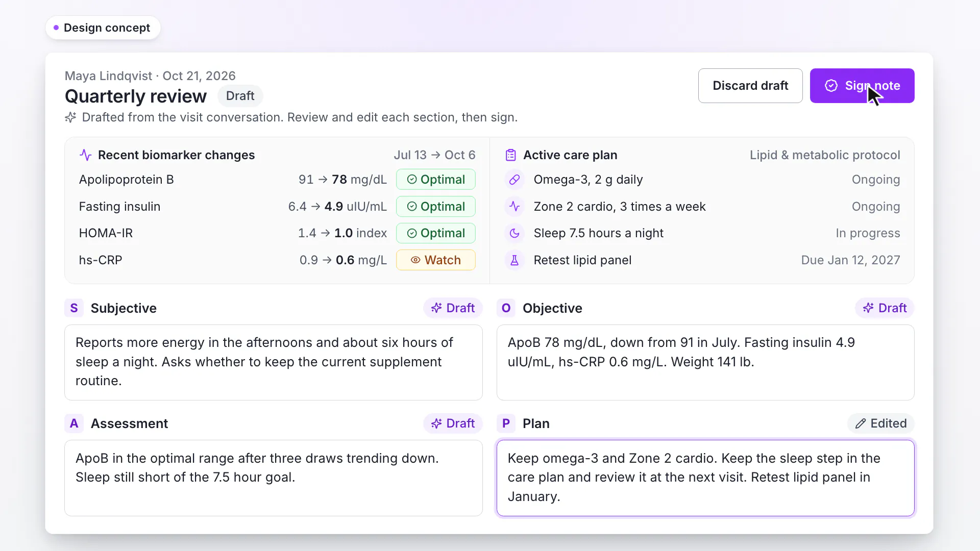
Task: Click the Draft tag on Subjective section
Action: pyautogui.click(x=453, y=308)
